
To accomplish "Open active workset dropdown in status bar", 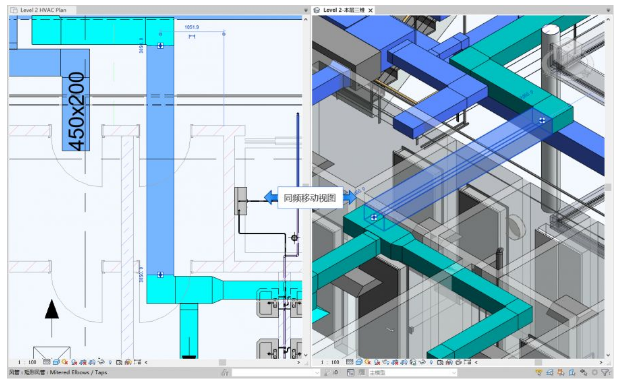I will point(276,372).
